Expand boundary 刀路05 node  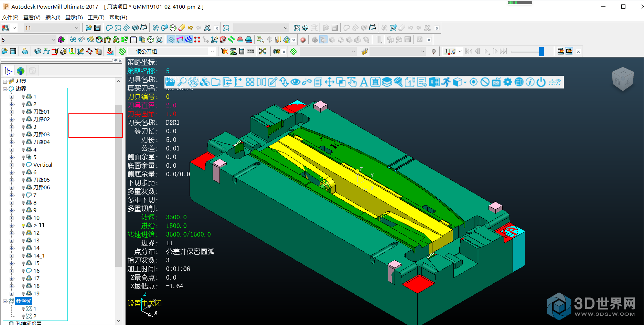pos(12,180)
